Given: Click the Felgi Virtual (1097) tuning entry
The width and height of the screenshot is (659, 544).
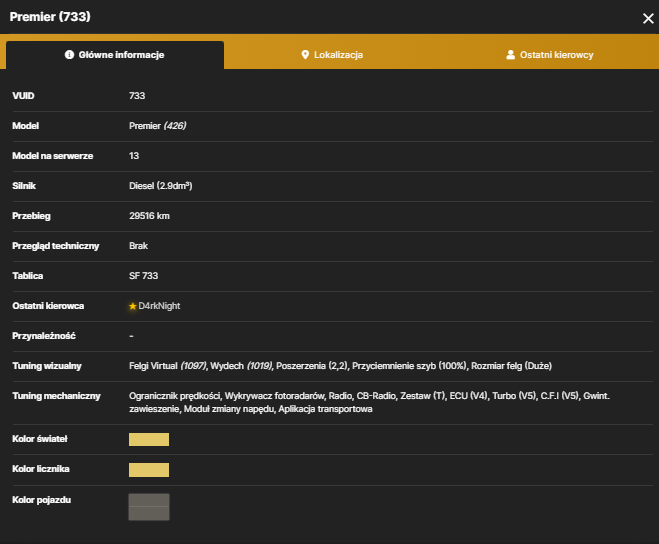Looking at the screenshot, I should click(168, 366).
